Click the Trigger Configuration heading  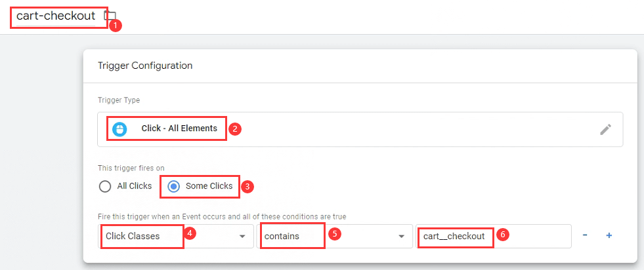(145, 66)
